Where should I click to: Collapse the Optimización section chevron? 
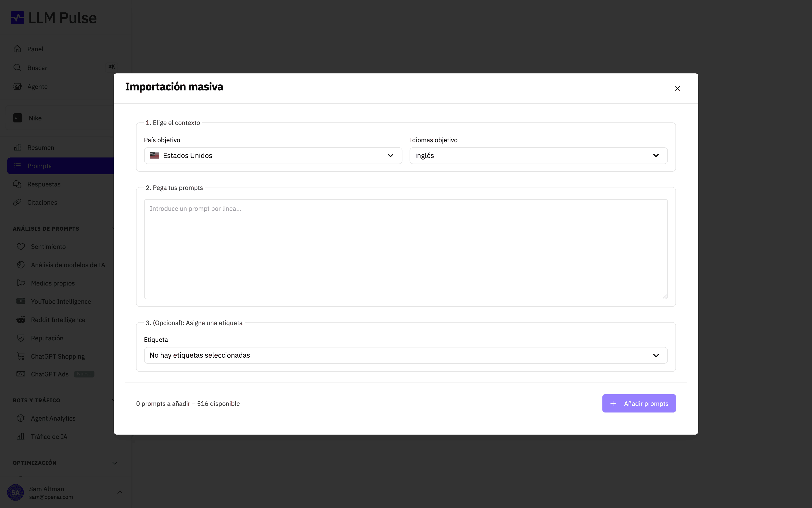coord(115,463)
